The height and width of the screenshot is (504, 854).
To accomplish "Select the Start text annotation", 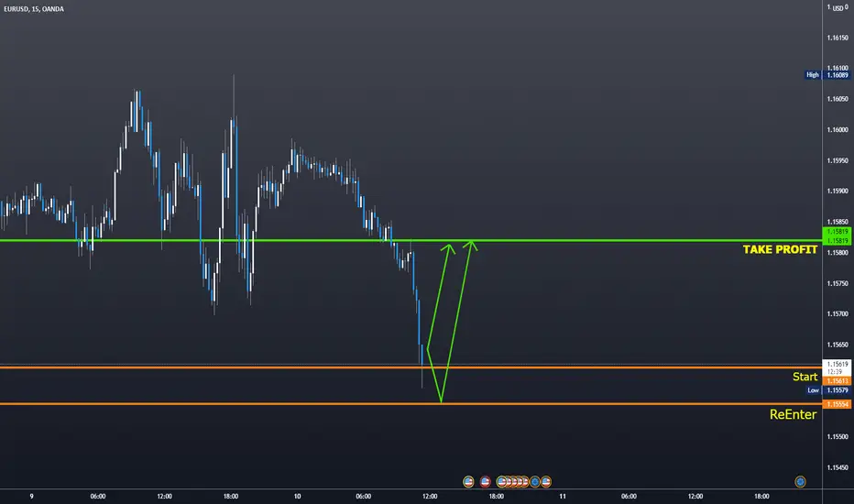I will 805,377.
